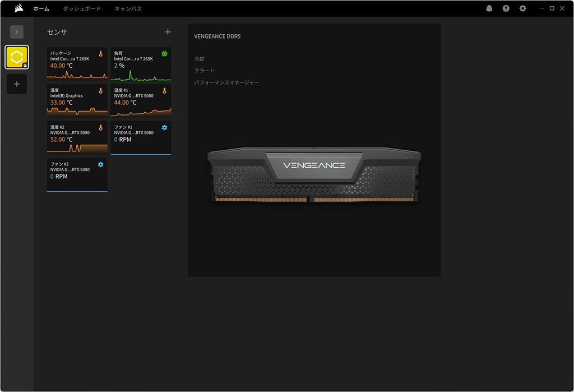Open iCUE settings gear icon
Screen dimensions: 574x392
point(523,9)
